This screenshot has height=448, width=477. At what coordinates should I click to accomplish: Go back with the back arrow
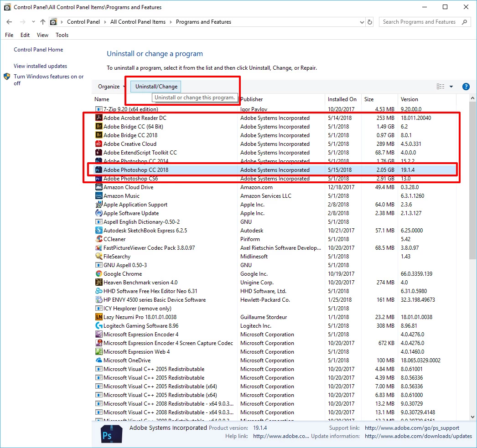[x=9, y=22]
